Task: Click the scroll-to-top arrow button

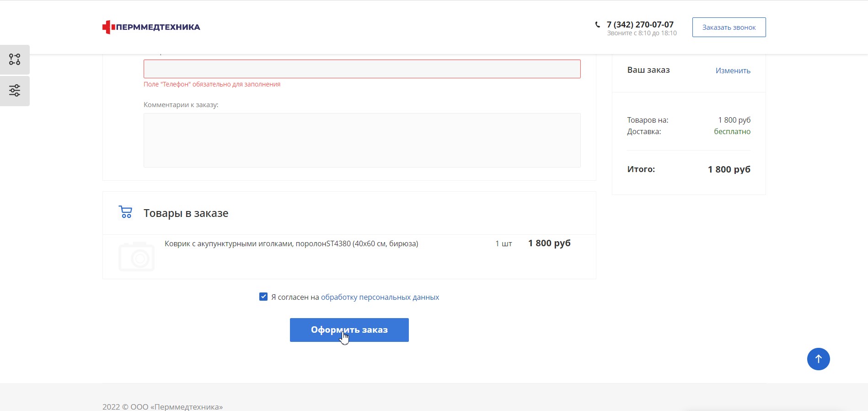Action: pos(818,359)
